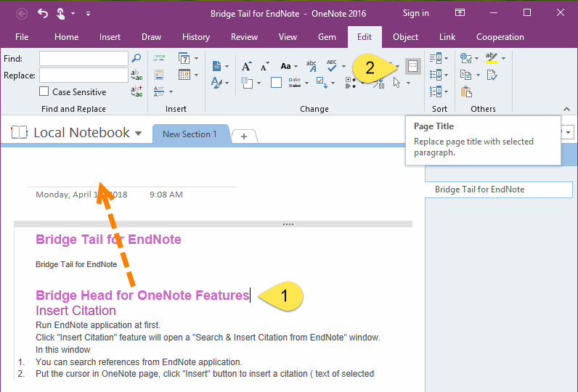This screenshot has height=392, width=578.
Task: Open the File menu tab
Action: tap(22, 37)
